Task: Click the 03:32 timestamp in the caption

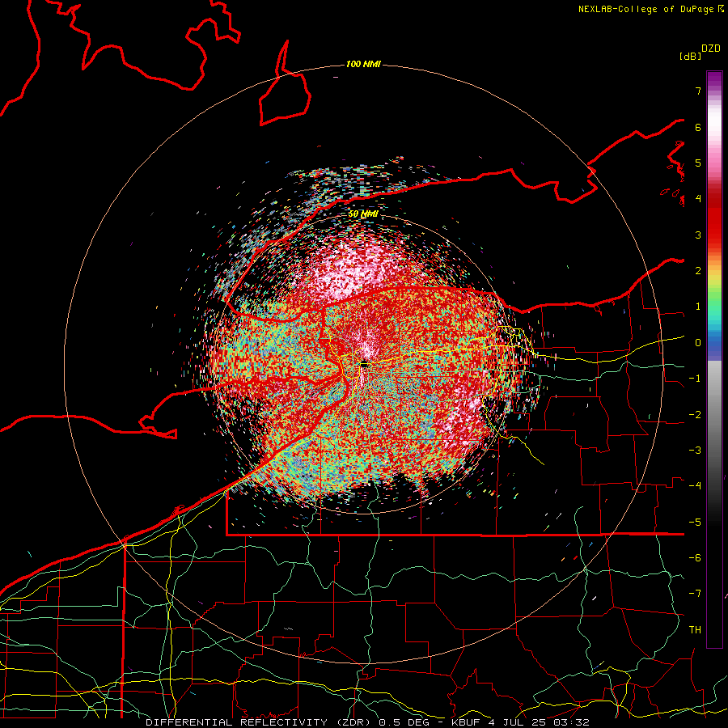Action: click(573, 722)
